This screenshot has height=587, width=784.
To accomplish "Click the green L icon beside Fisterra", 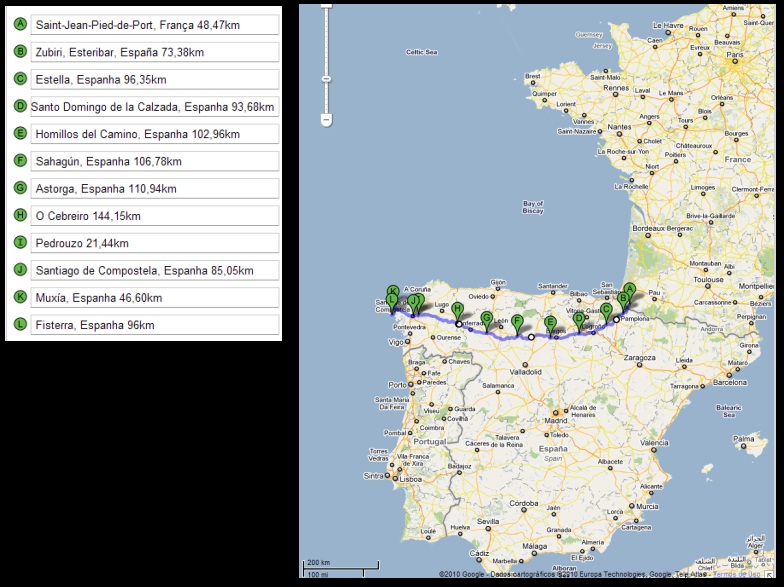I will 21,324.
